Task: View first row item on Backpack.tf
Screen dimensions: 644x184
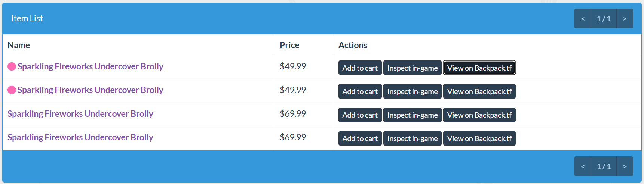Action: (x=479, y=68)
